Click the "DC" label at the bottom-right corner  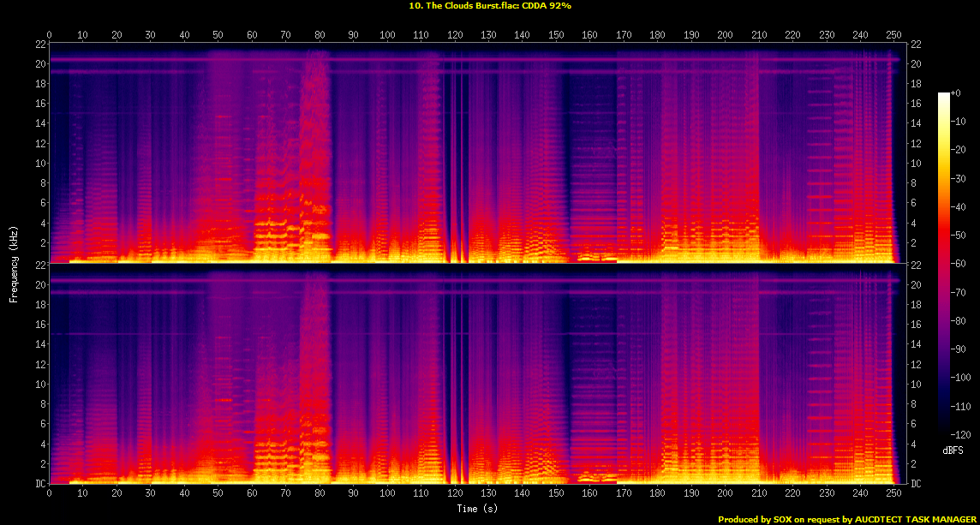(x=917, y=484)
